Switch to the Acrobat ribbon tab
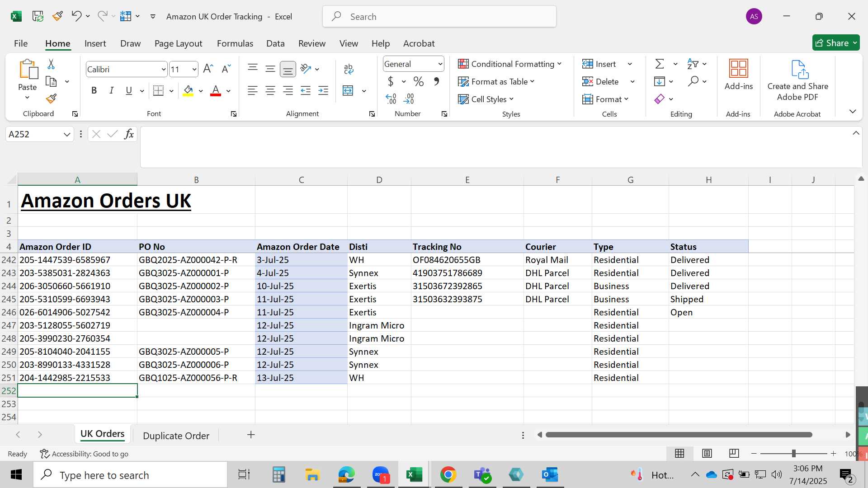The image size is (868, 488). click(x=419, y=43)
